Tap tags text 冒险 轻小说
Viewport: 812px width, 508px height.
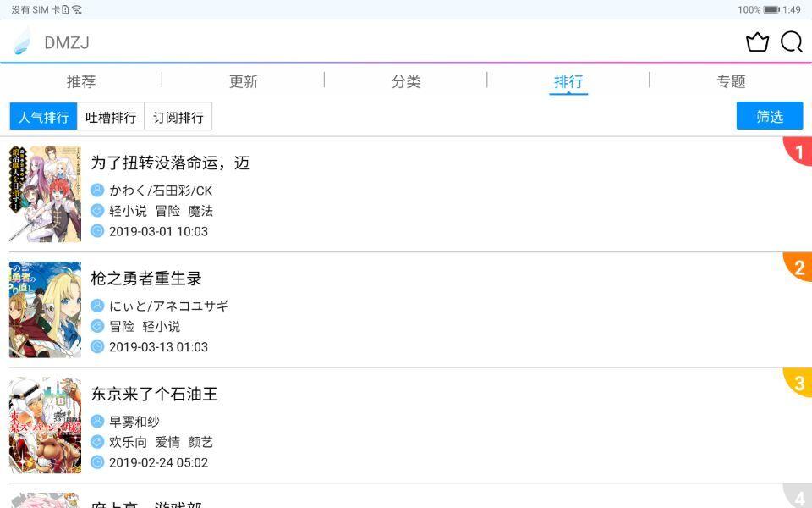click(145, 326)
